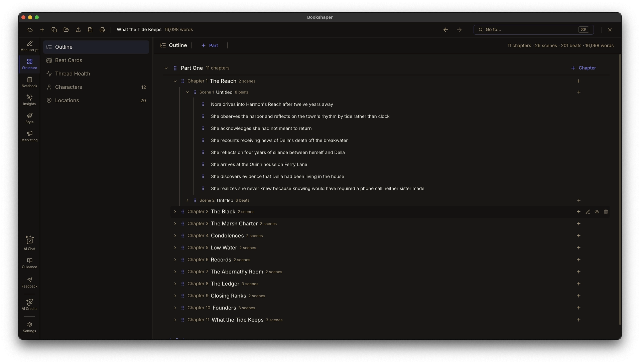Open the Marketing section

(x=29, y=136)
